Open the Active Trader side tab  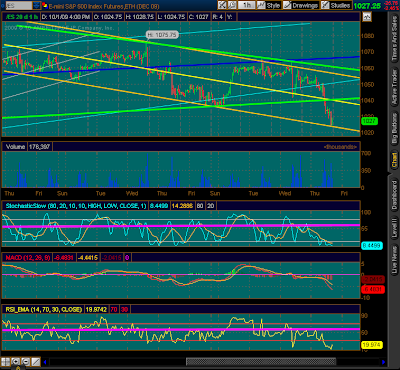tap(394, 87)
